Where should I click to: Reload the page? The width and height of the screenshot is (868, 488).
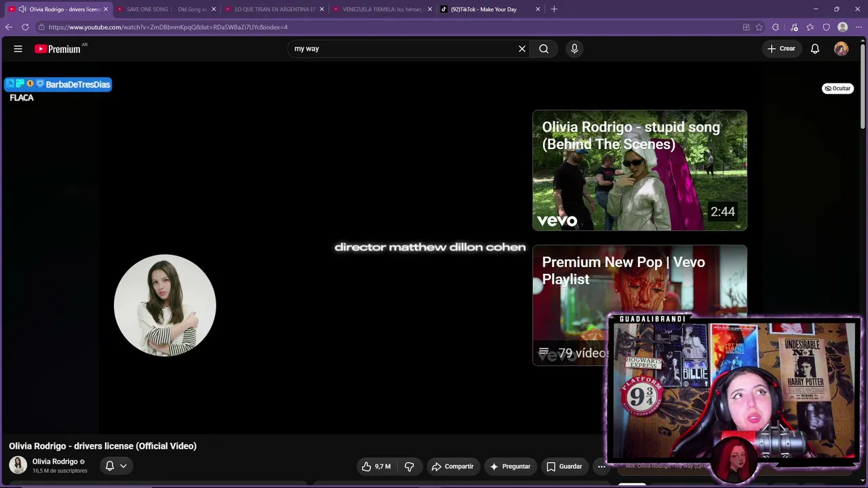[25, 27]
